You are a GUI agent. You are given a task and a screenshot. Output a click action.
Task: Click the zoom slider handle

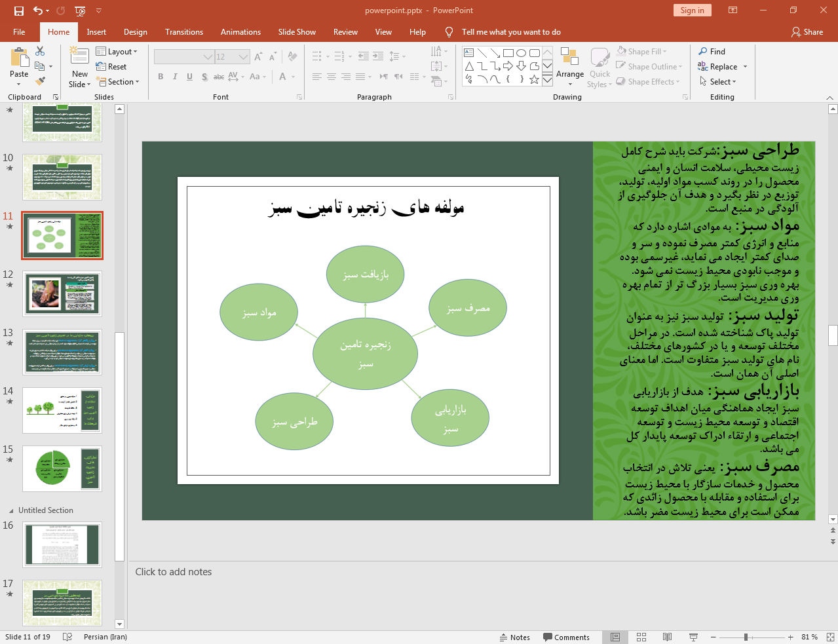coord(746,637)
